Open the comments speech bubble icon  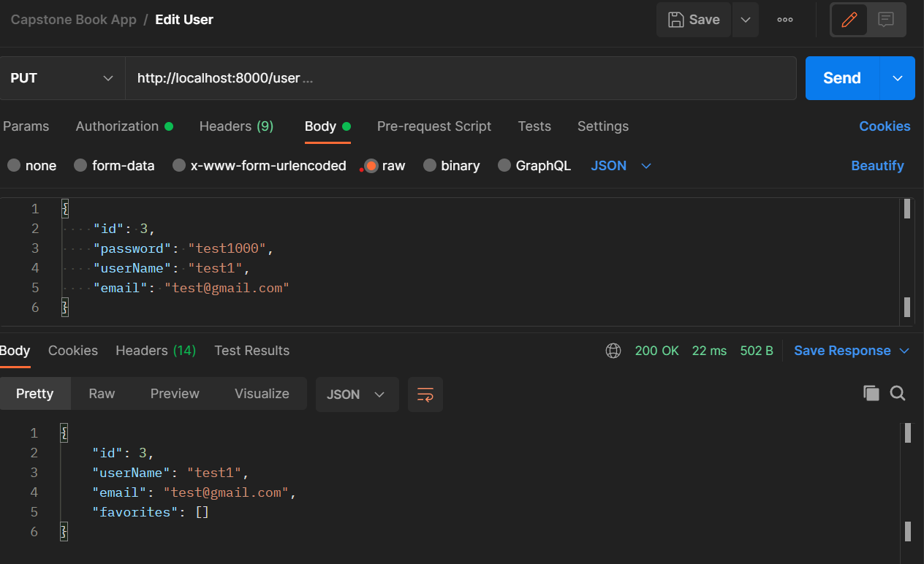886,20
